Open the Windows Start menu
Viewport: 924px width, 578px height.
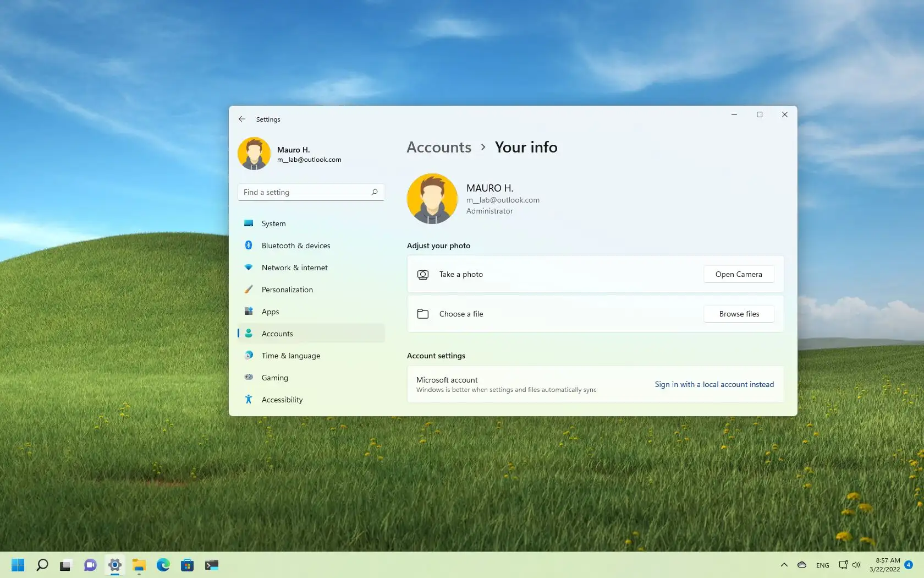click(x=18, y=565)
